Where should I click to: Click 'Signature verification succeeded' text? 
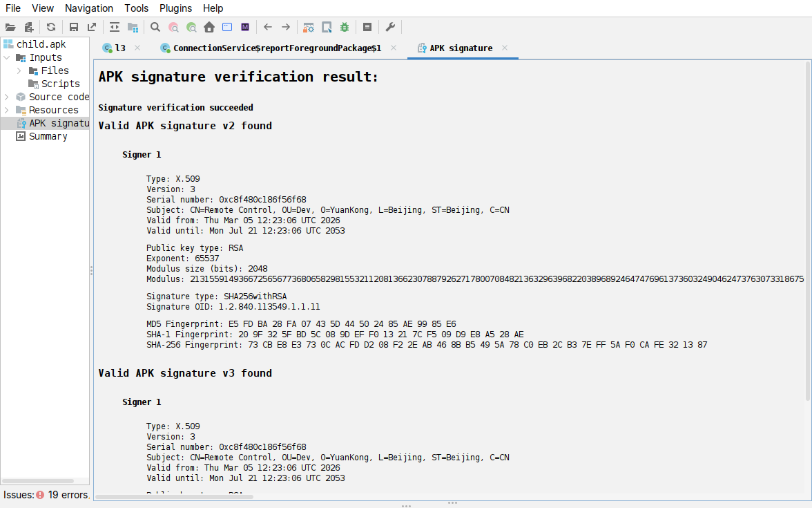tap(175, 107)
